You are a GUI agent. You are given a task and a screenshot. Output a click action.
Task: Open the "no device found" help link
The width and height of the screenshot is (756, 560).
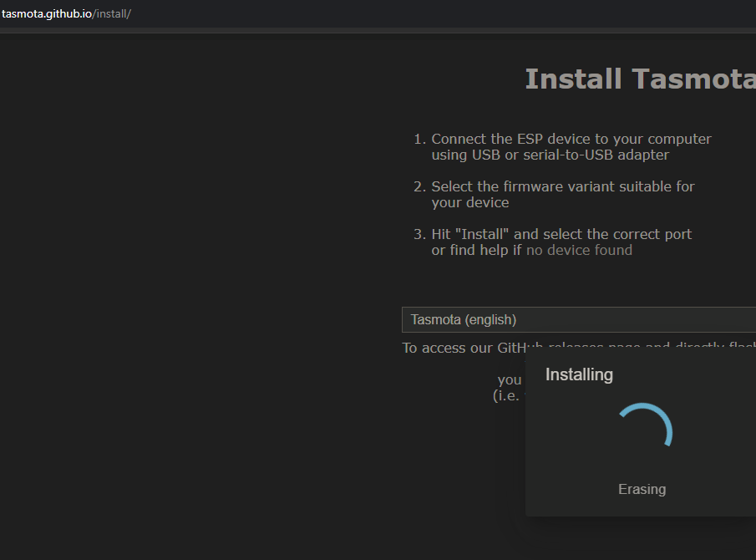[579, 250]
